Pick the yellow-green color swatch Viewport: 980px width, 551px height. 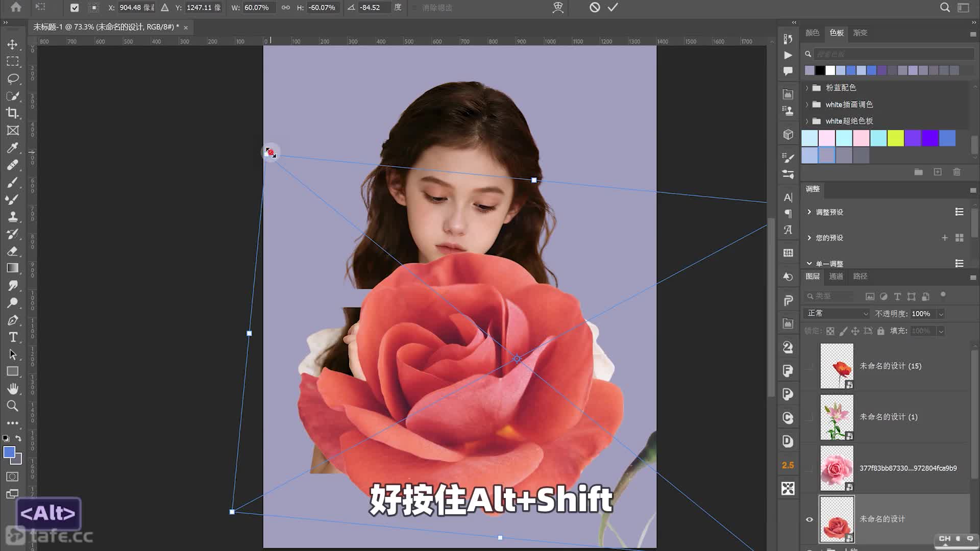[x=895, y=138]
